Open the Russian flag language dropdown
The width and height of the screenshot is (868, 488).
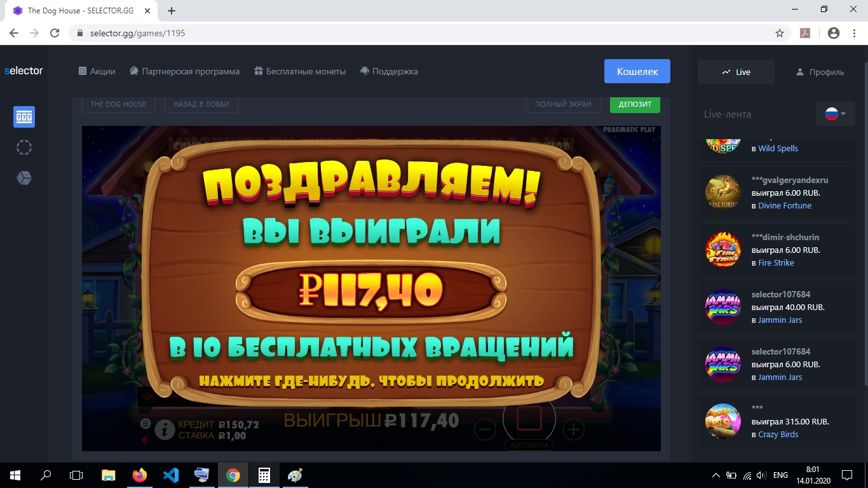pyautogui.click(x=835, y=114)
